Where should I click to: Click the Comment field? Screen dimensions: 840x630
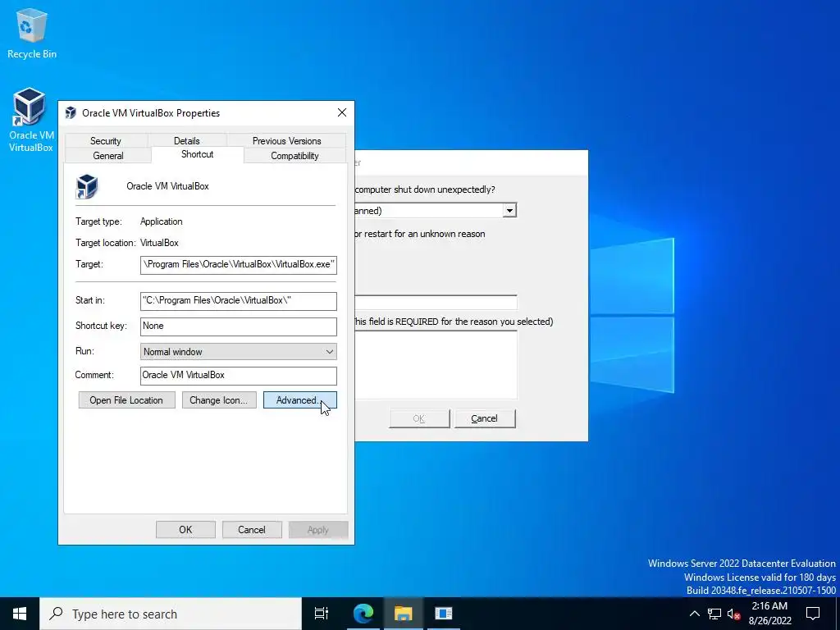tap(239, 376)
